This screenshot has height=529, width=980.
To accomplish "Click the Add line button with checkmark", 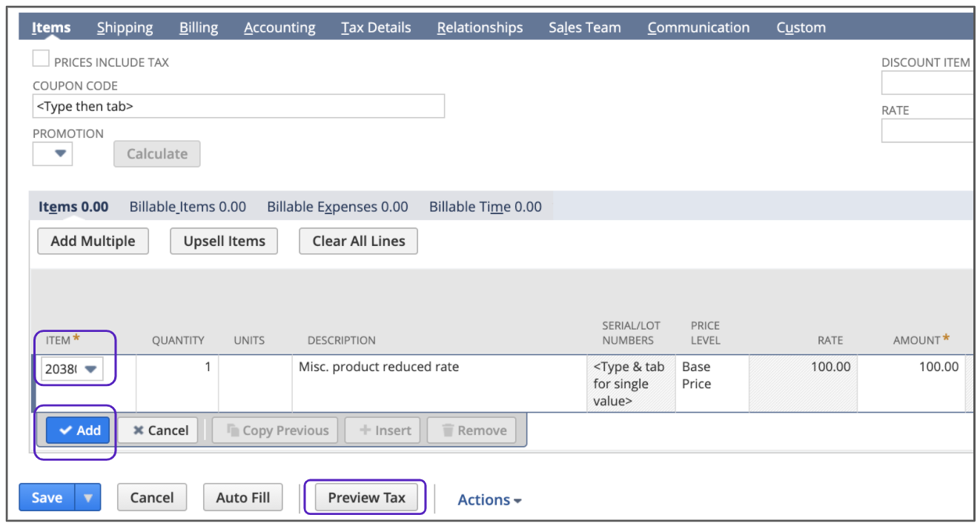I will pos(78,430).
